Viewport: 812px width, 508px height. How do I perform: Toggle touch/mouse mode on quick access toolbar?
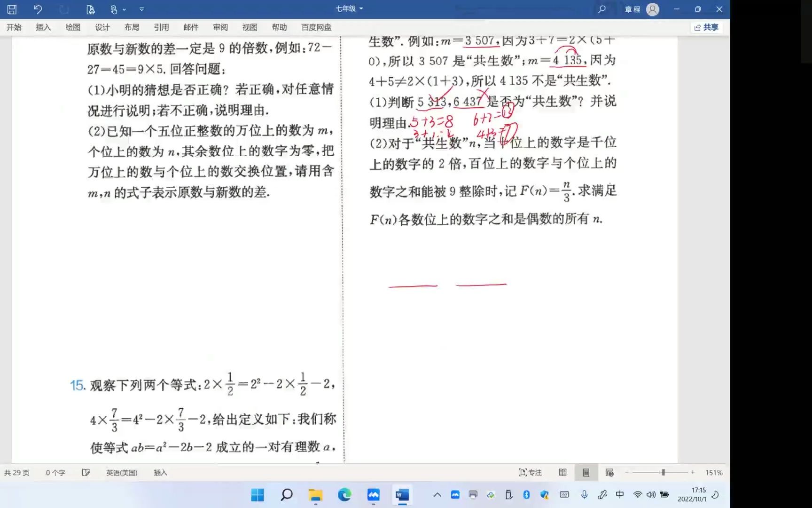114,9
